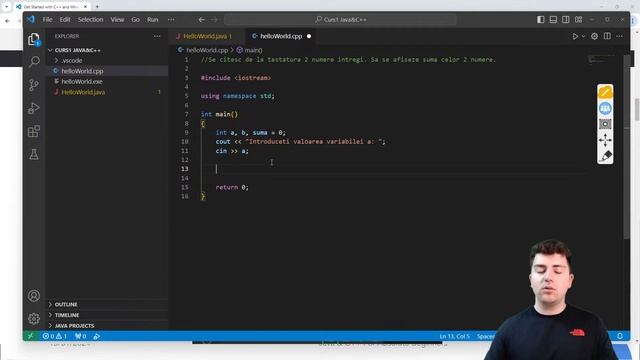Toggle the secondary side bar
This screenshot has height=360, width=640.
566,19
